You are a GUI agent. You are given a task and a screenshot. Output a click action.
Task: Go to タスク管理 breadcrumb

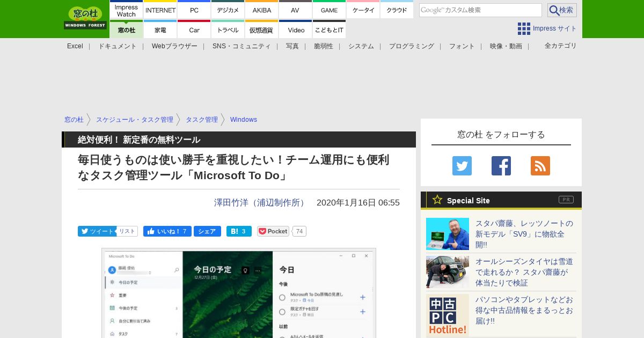coord(202,120)
